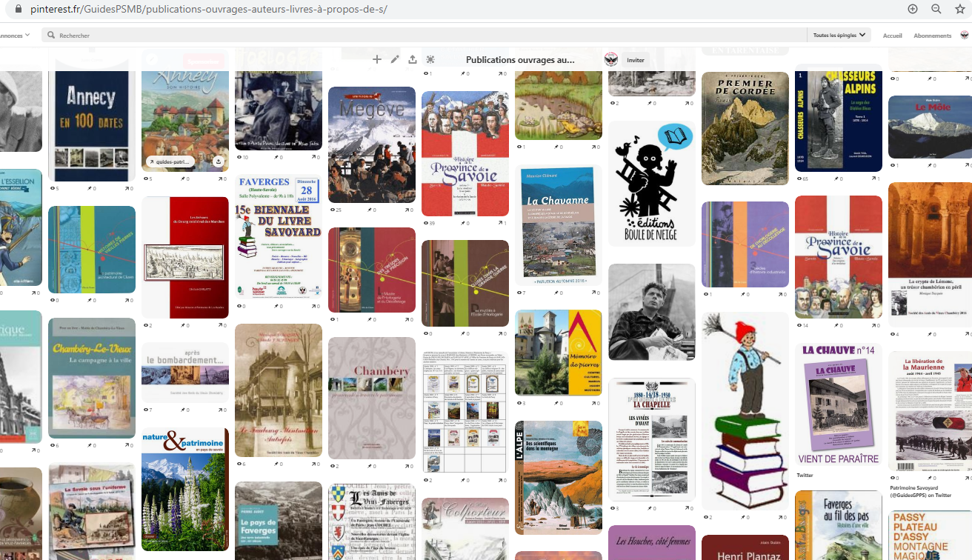
Task: Open the Faverges au fil des pas pin
Action: click(x=839, y=525)
